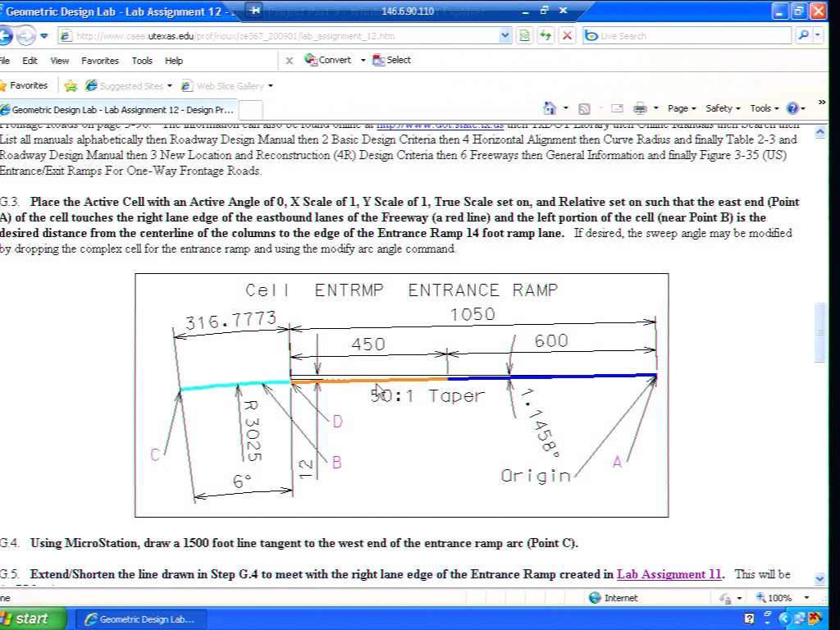Expand the address bar autocomplete dropdown
The height and width of the screenshot is (630, 840).
click(504, 36)
